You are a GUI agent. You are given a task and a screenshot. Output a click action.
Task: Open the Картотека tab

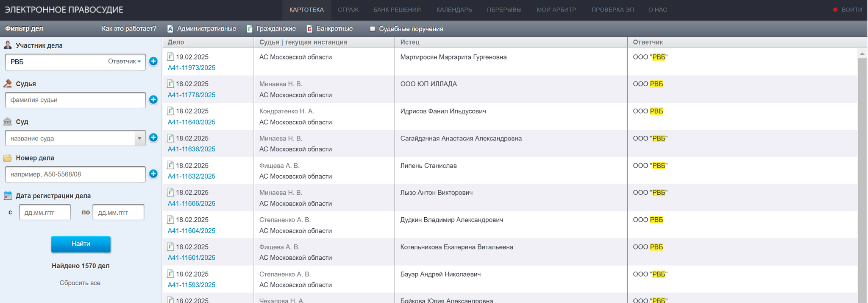point(306,10)
